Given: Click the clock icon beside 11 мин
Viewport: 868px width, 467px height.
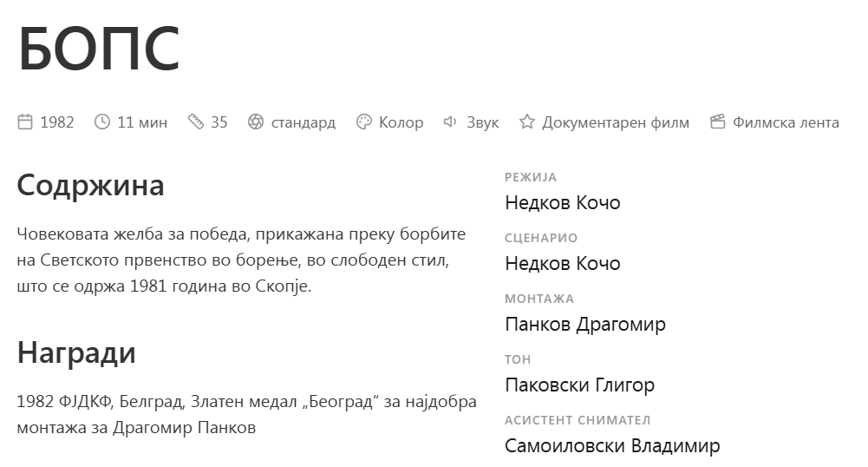Looking at the screenshot, I should coord(101,122).
